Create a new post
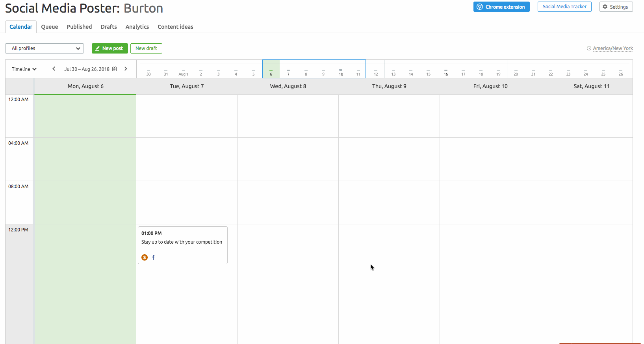This screenshot has height=344, width=644. pyautogui.click(x=109, y=48)
